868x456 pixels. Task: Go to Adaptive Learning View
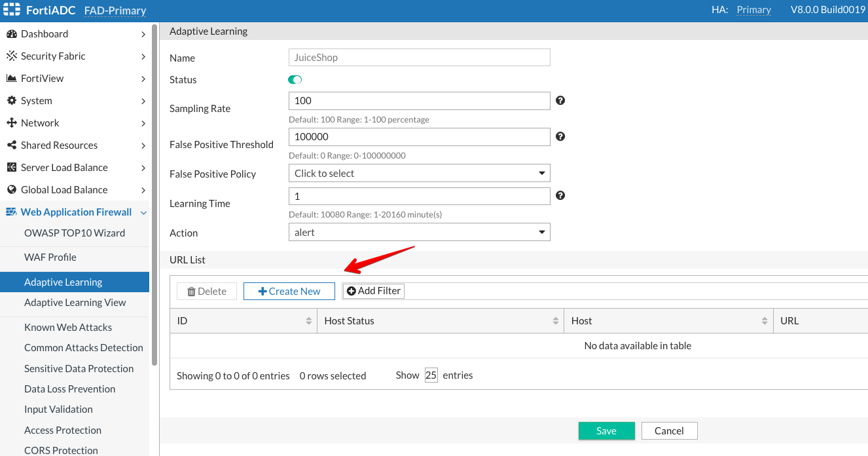click(75, 303)
